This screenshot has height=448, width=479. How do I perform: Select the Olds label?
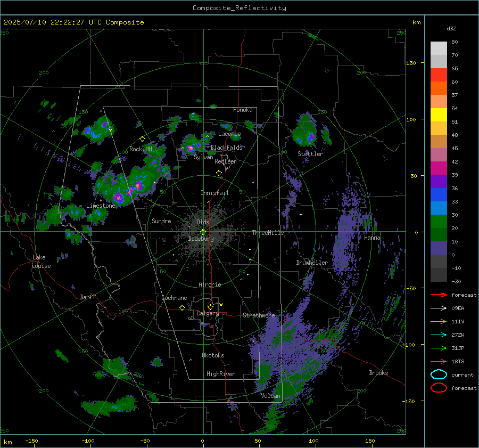tap(203, 222)
